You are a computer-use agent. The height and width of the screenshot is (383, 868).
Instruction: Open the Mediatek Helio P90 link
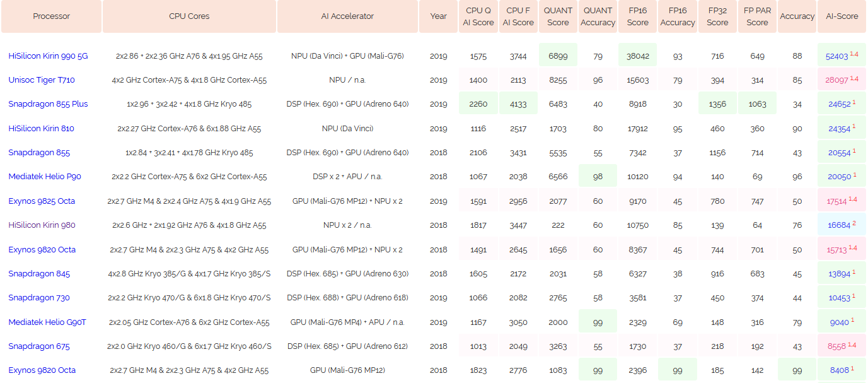45,177
